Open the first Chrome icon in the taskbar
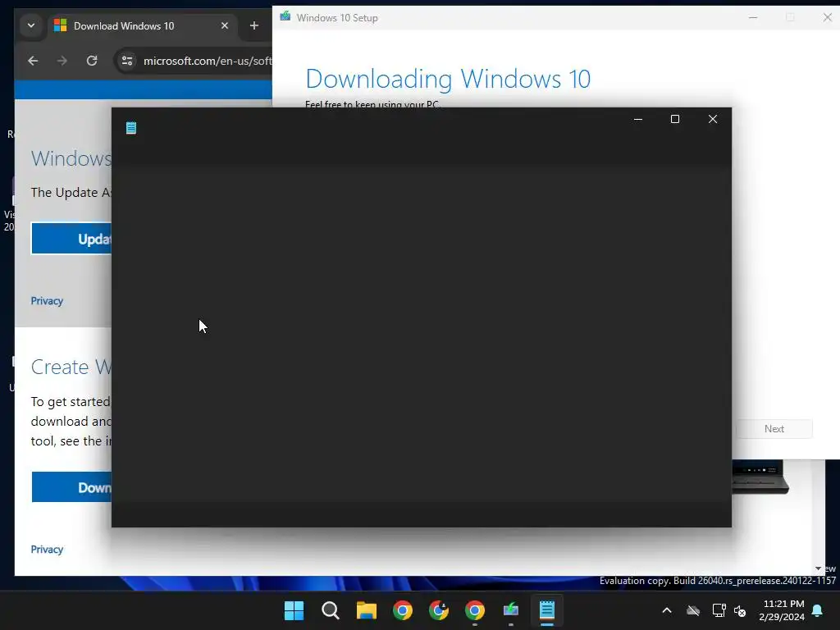This screenshot has height=630, width=840. click(x=402, y=610)
